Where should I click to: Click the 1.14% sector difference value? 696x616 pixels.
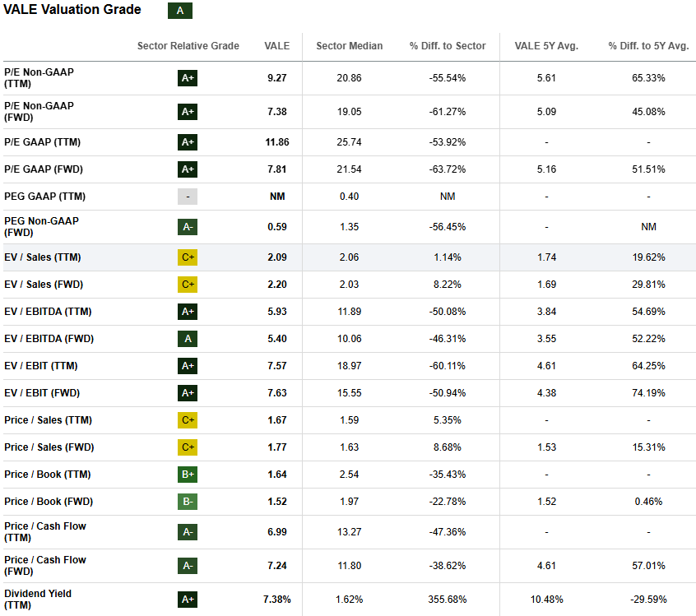click(x=448, y=257)
